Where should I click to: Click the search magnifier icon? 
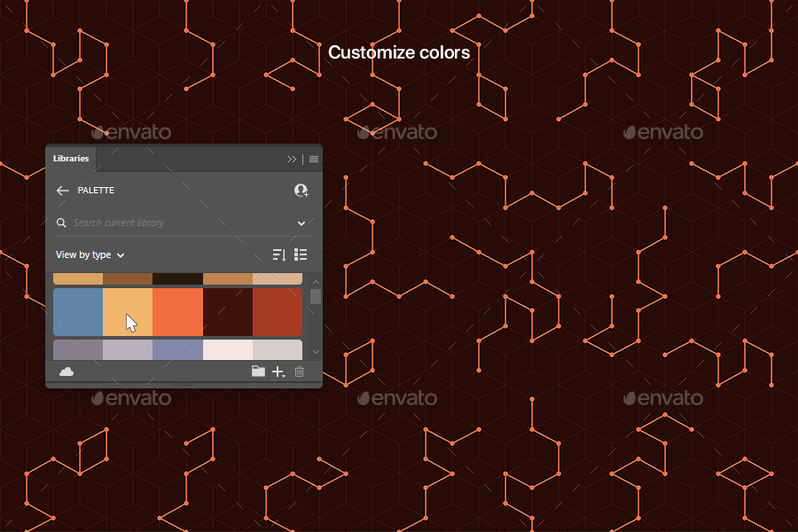[x=61, y=223]
